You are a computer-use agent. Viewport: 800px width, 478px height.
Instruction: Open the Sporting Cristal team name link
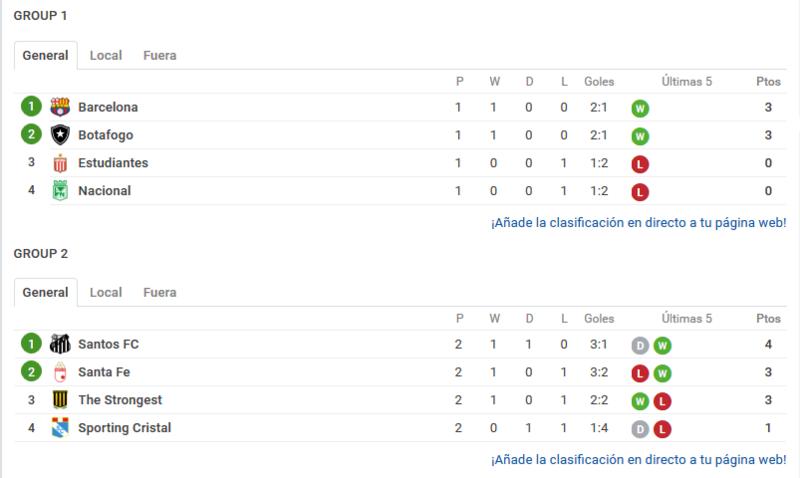[124, 428]
